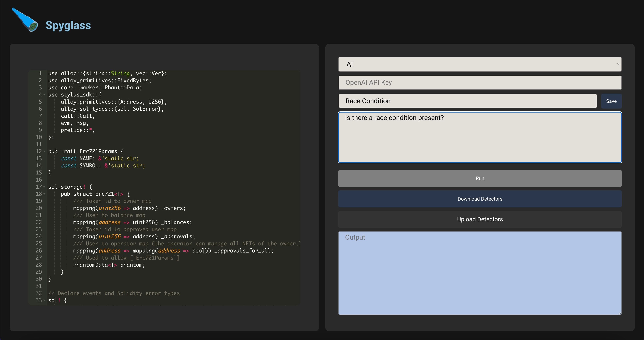The height and width of the screenshot is (340, 644).
Task: Click line number 1 in the gutter
Action: click(40, 73)
